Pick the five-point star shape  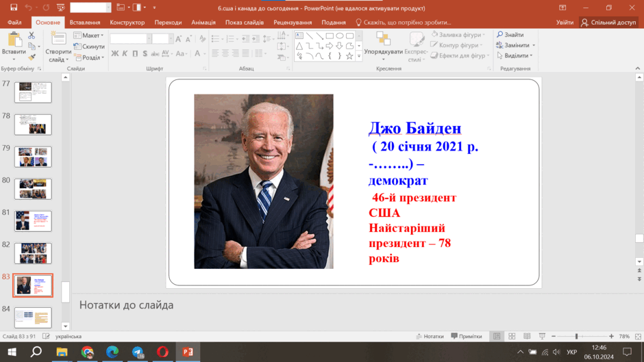(x=349, y=56)
